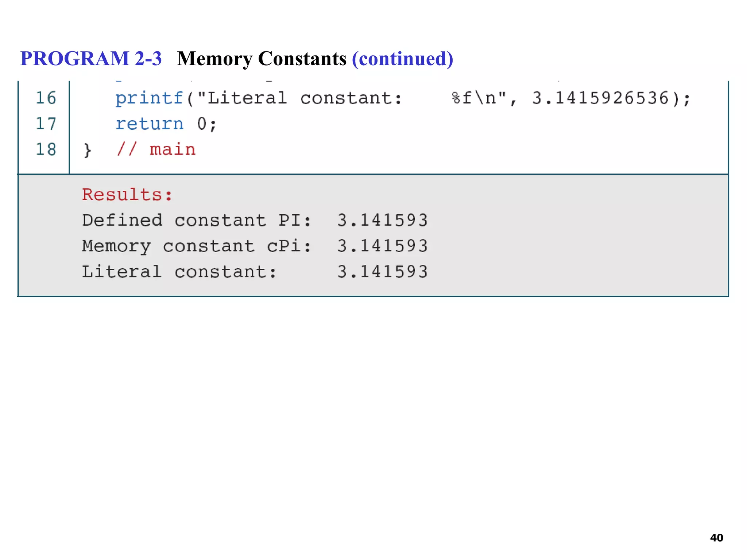Click the // main comment
Image resolution: width=747 pixels, height=560 pixels.
156,149
